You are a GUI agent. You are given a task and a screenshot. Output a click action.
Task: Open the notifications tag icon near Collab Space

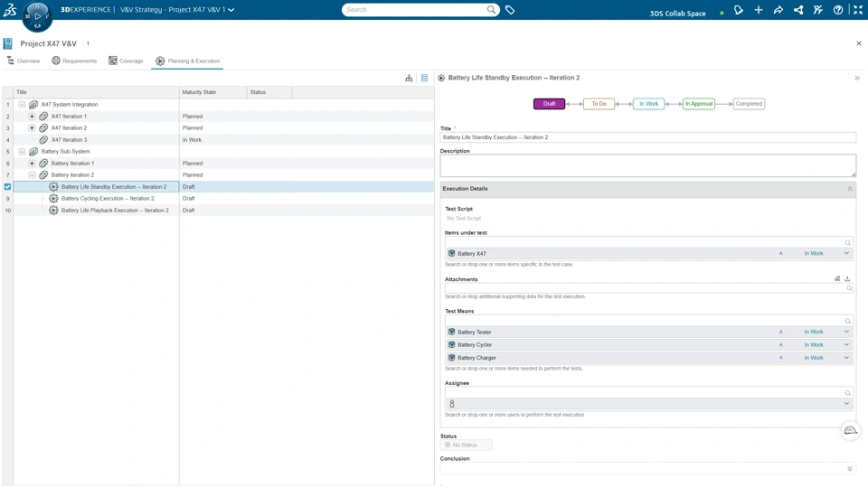[x=739, y=10]
